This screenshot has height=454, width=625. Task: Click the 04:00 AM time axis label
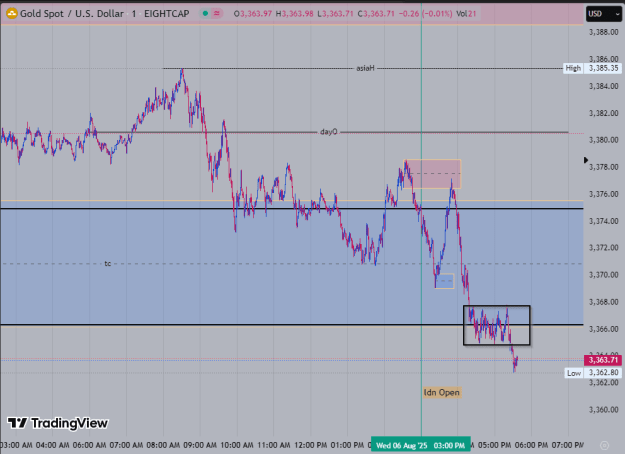click(52, 445)
